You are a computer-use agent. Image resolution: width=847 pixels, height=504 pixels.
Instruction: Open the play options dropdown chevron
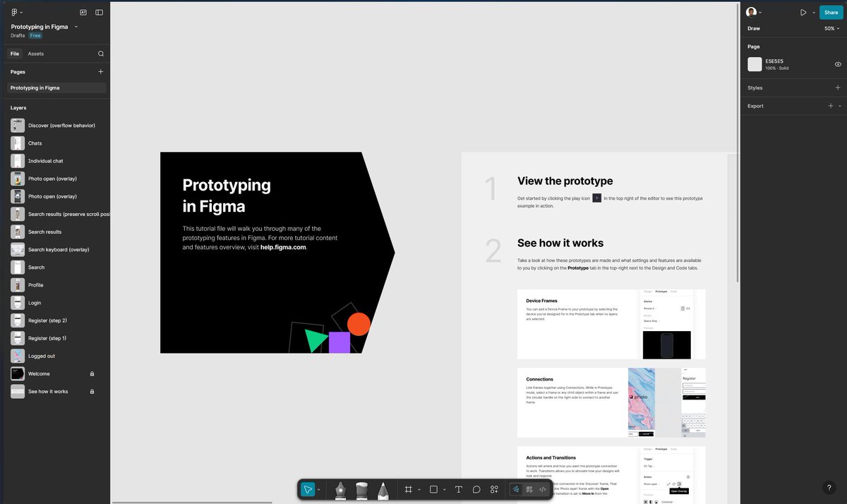812,12
